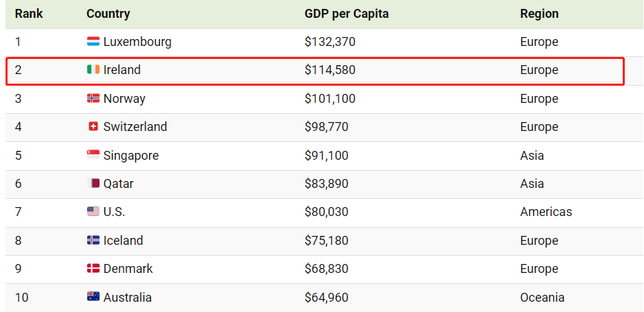Click the Oceania region cell

pos(542,298)
